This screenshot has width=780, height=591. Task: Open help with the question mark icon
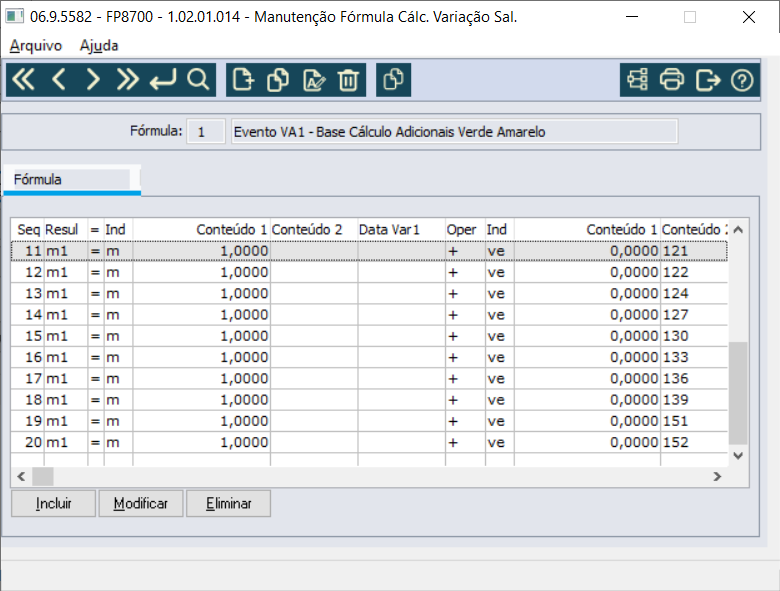click(x=742, y=80)
